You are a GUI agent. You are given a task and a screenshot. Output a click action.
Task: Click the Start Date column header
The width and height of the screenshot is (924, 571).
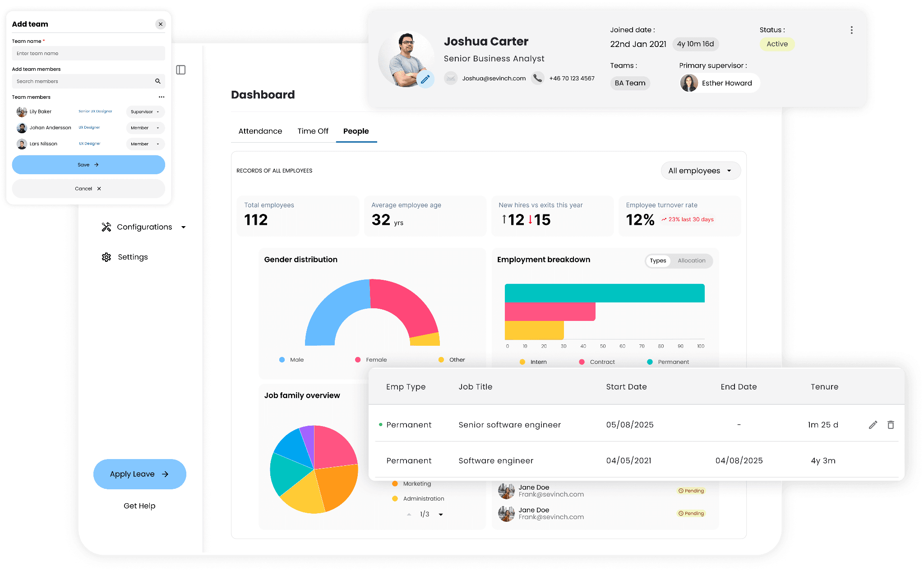pos(626,387)
